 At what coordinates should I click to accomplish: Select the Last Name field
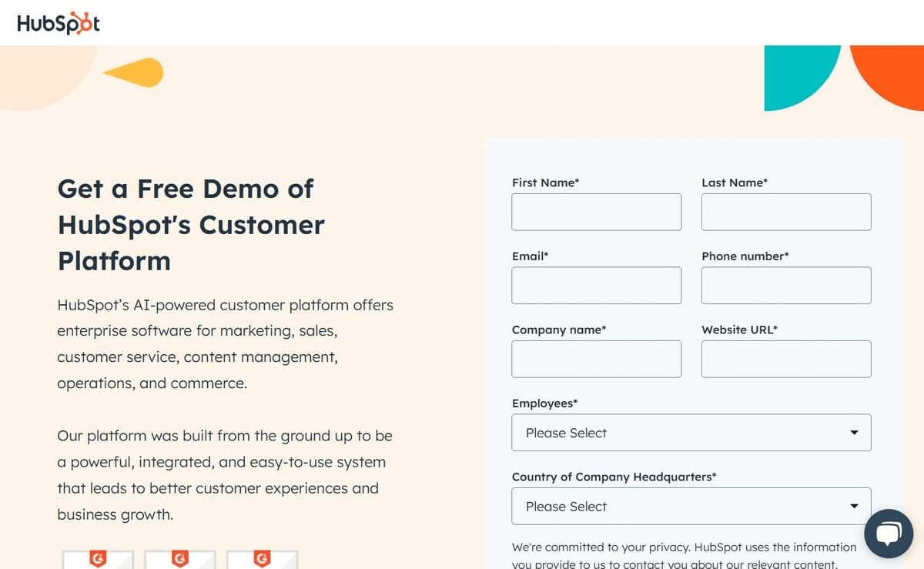[785, 212]
